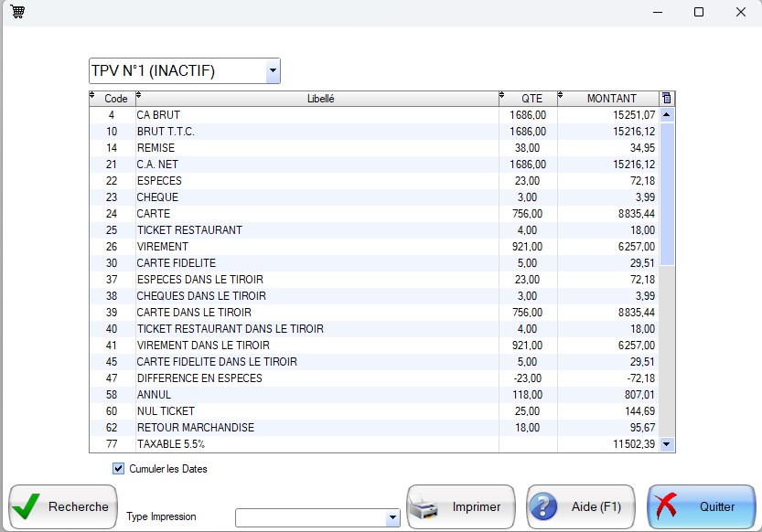The image size is (762, 532).
Task: Sort by the MONTANT column sort arrows
Action: [561, 95]
